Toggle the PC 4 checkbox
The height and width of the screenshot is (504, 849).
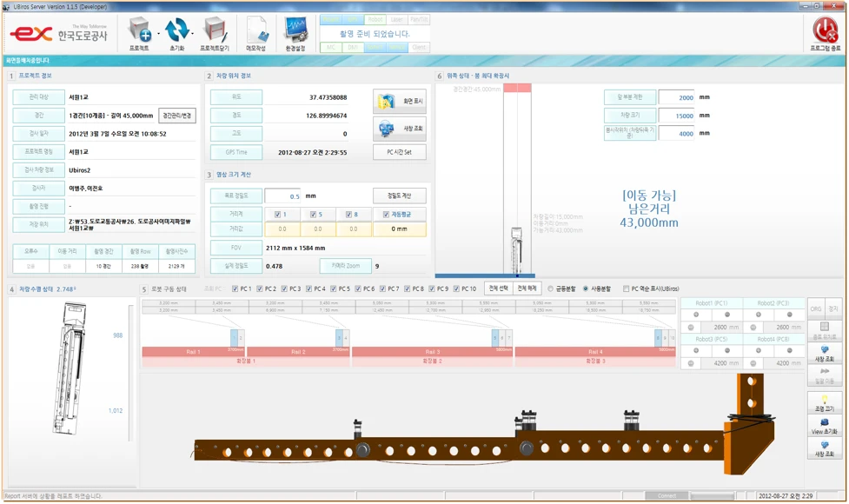[x=308, y=289]
